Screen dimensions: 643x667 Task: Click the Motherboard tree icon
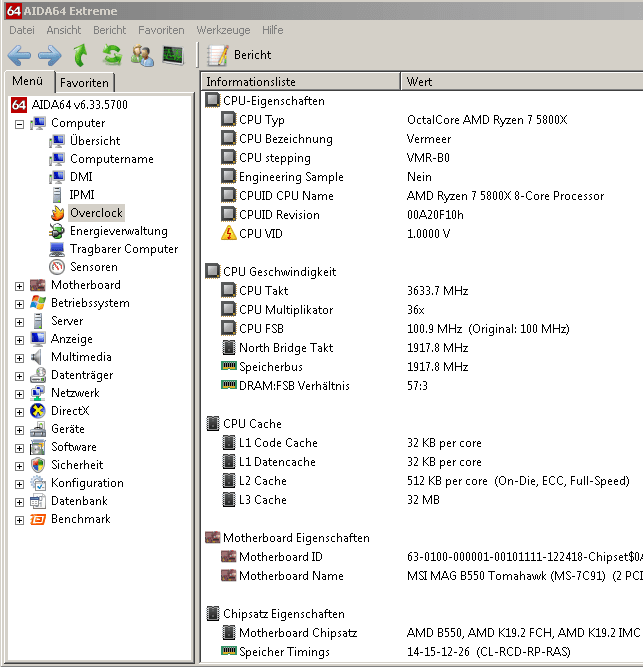point(38,285)
